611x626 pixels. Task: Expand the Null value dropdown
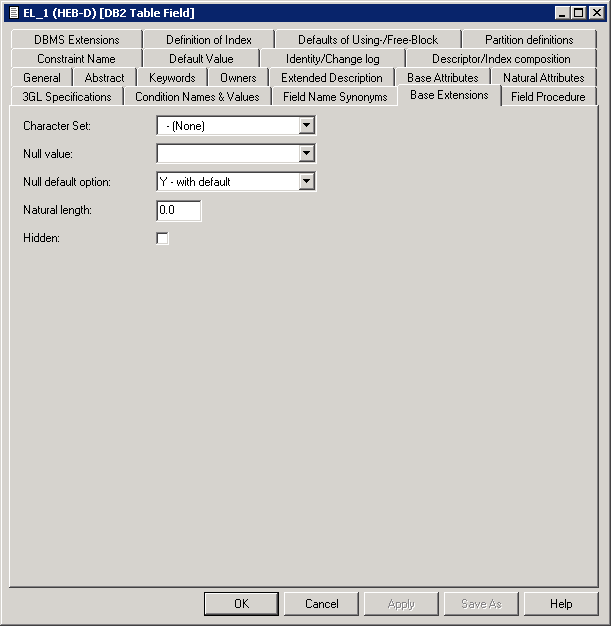pyautogui.click(x=307, y=154)
